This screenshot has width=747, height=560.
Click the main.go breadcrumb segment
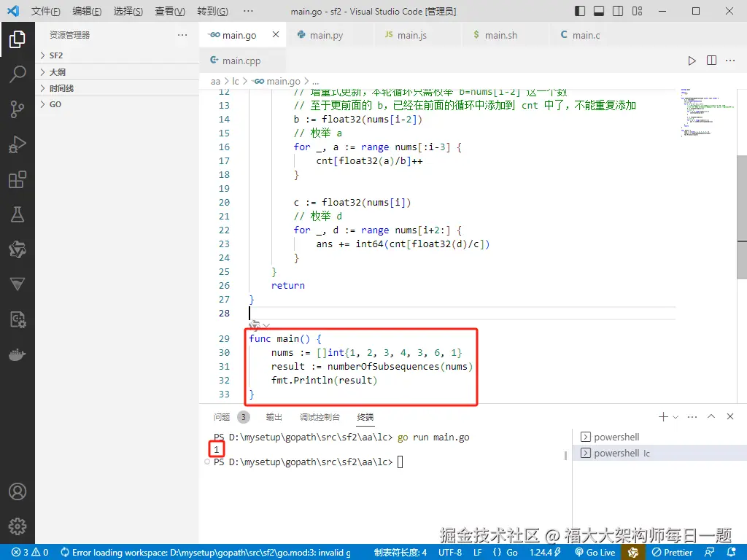(276, 82)
